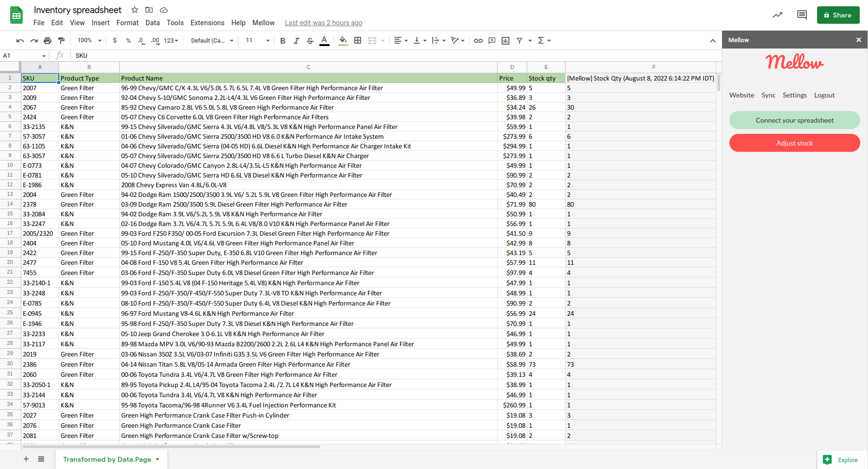Click the Sync link in Mellow panel
This screenshot has height=469, width=868.
(768, 95)
